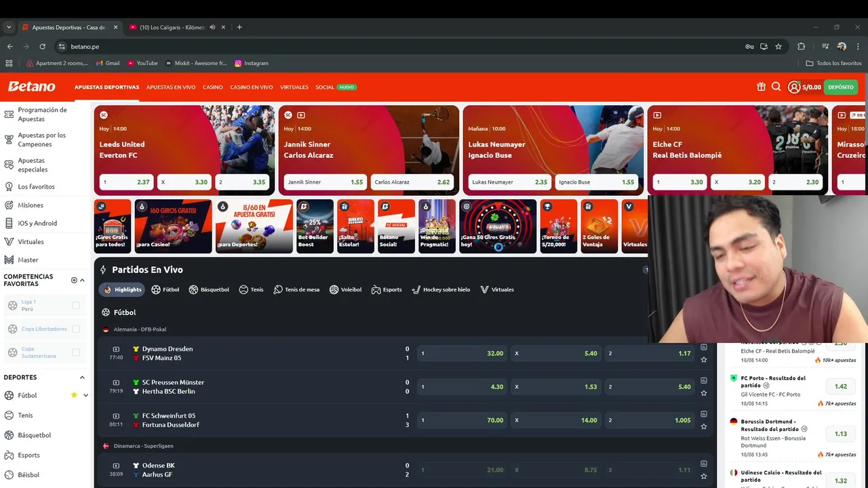Open live stream icon for Odense BK match

click(x=116, y=466)
